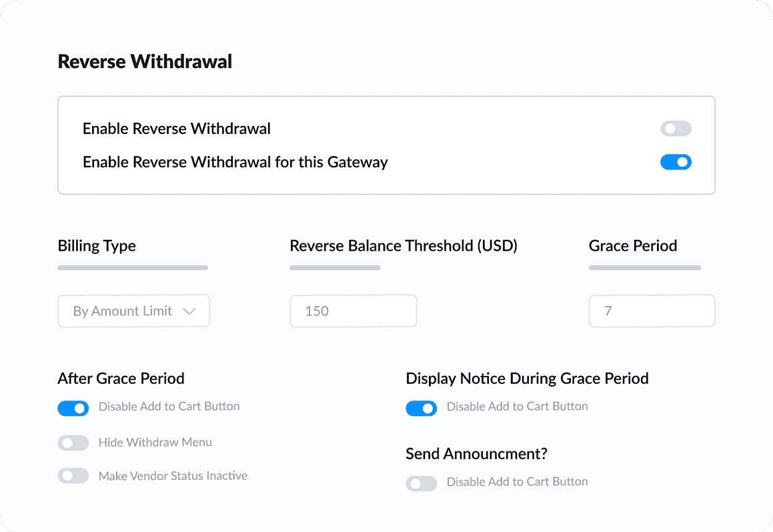Click the Send Announcment? heading
The width and height of the screenshot is (773, 532).
point(476,454)
